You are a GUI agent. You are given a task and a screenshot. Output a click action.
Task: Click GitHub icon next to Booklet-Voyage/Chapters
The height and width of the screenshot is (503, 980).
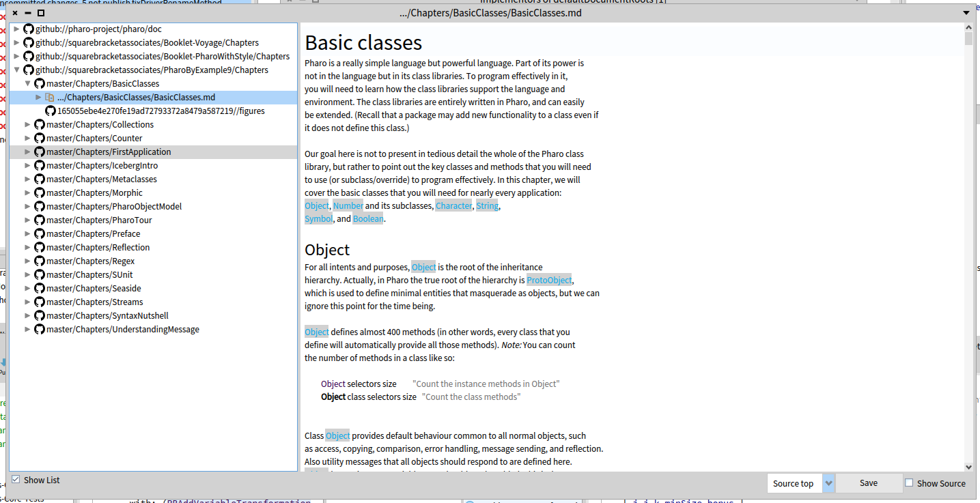(x=28, y=43)
